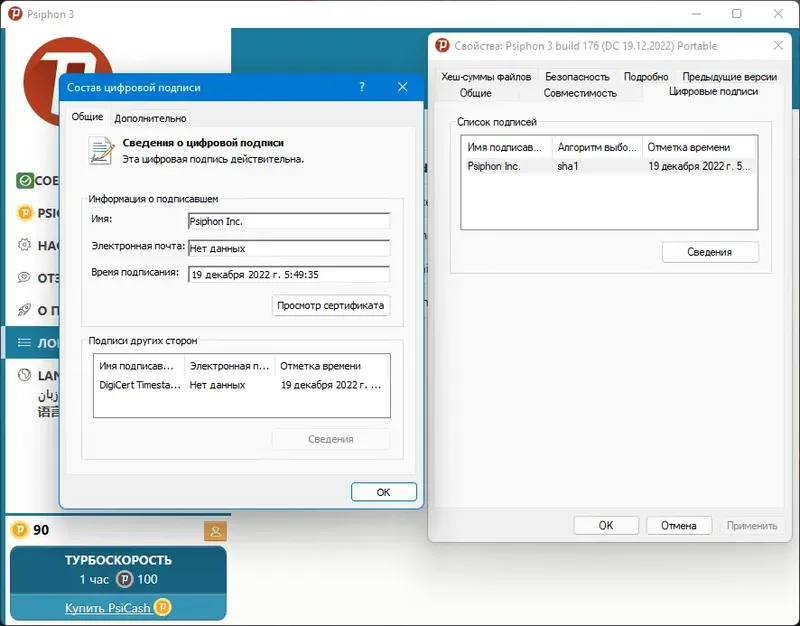Click the Имя input field showing Psiphon Inc.
This screenshot has height=626, width=800.
[x=288, y=222]
